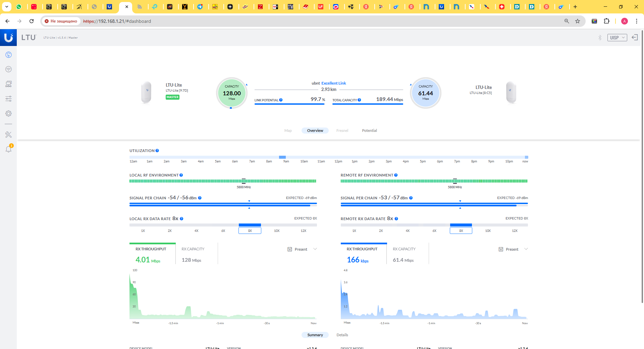The width and height of the screenshot is (644, 349).
Task: Open the Chrome profile avatar
Action: point(625,21)
